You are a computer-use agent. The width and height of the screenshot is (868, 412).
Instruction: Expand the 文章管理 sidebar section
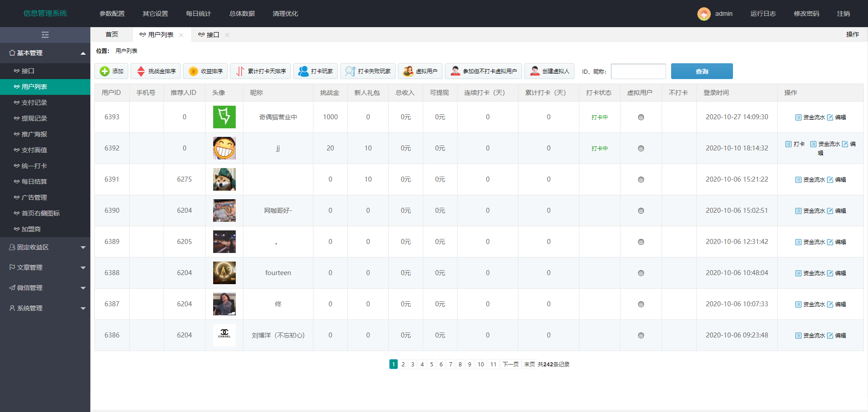(x=45, y=267)
